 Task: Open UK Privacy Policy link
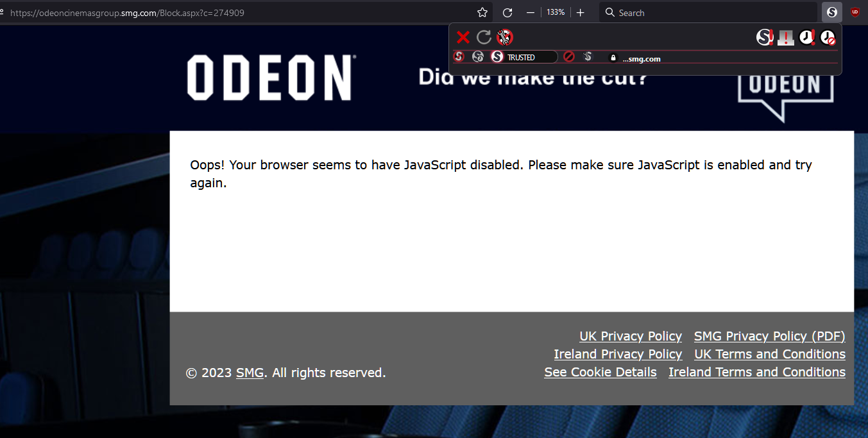click(631, 336)
